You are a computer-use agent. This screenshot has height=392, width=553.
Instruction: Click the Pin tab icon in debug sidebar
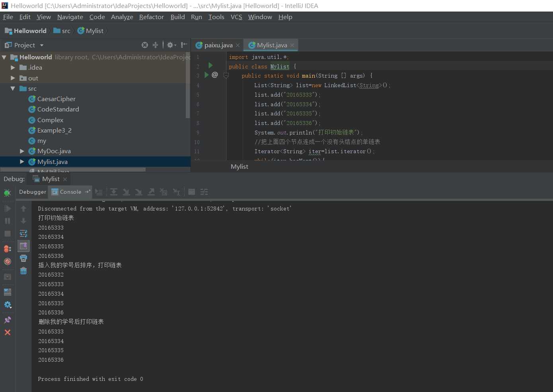click(7, 320)
